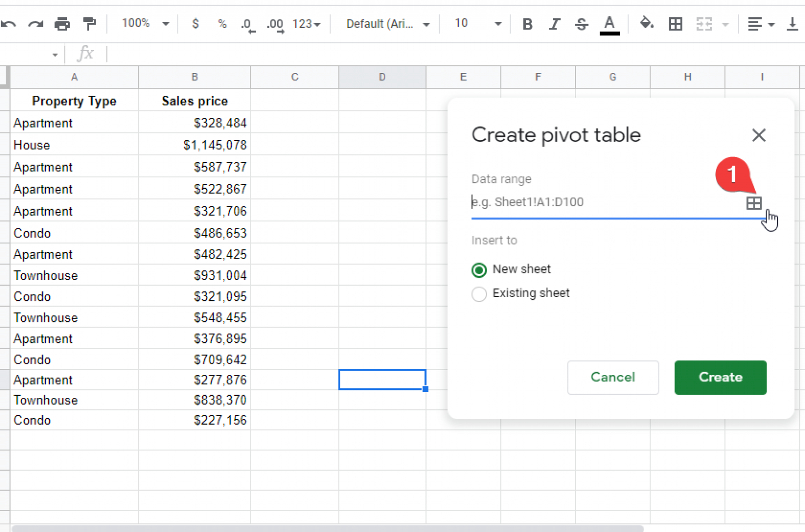This screenshot has width=805, height=532.
Task: Open zoom level 100% dropdown
Action: 145,24
